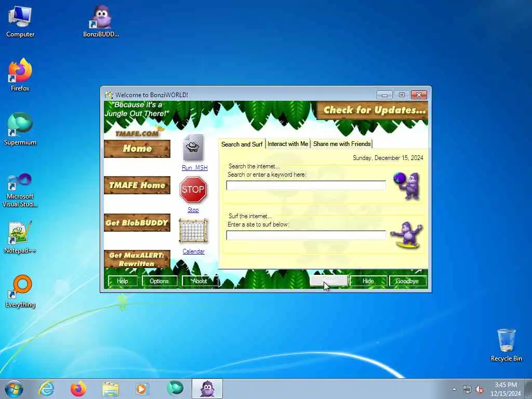Click the TMAFE Home button

137,185
